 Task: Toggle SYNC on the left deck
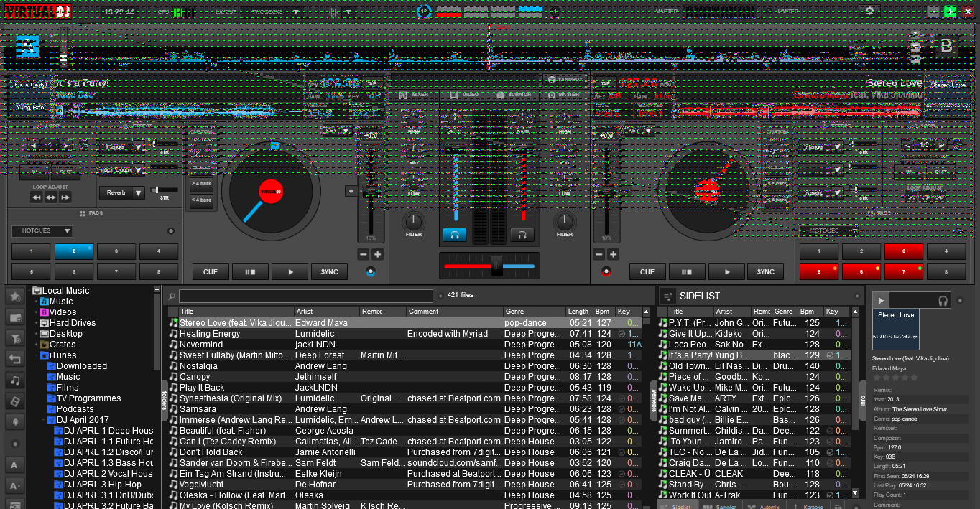pos(330,272)
